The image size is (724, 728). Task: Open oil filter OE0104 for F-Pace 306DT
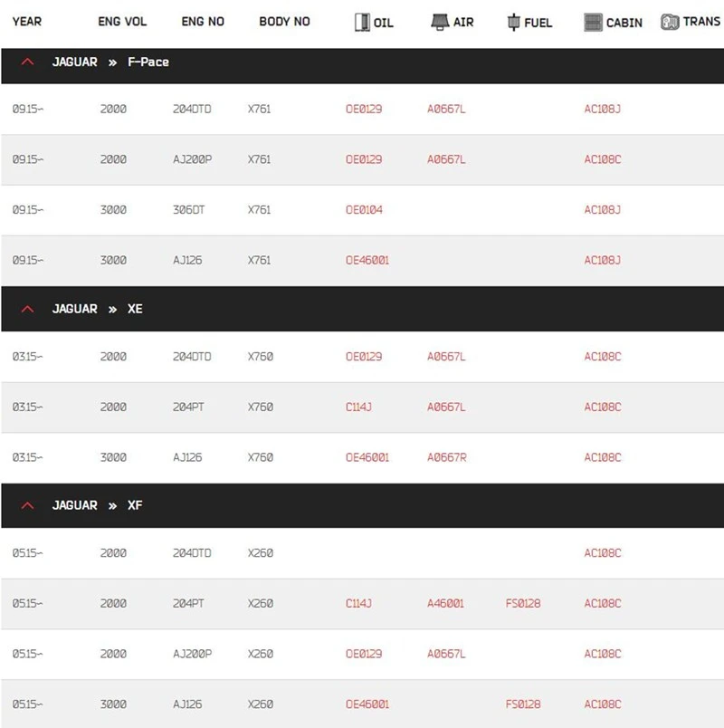(x=364, y=210)
